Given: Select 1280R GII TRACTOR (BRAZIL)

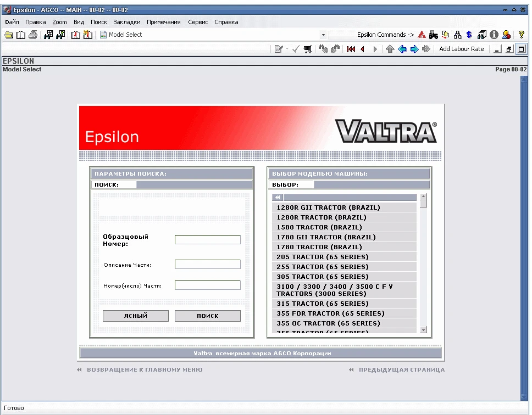Looking at the screenshot, I should (345, 207).
